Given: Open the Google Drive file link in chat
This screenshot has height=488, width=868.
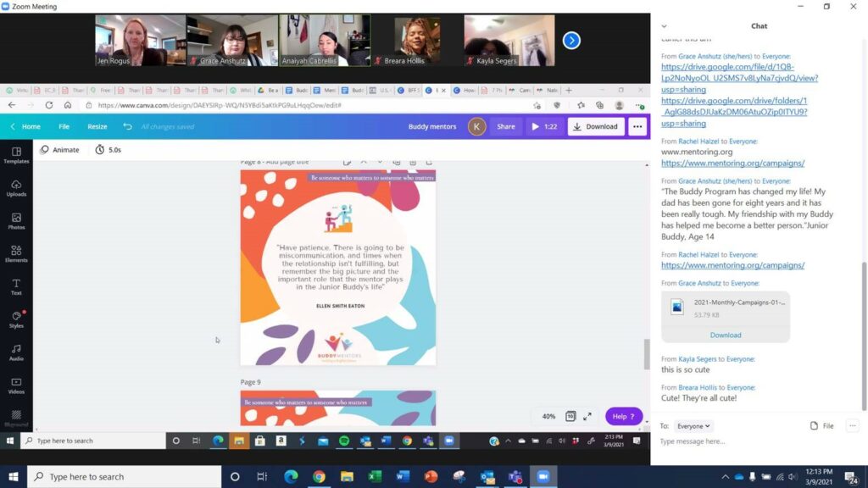Looking at the screenshot, I should tap(739, 78).
